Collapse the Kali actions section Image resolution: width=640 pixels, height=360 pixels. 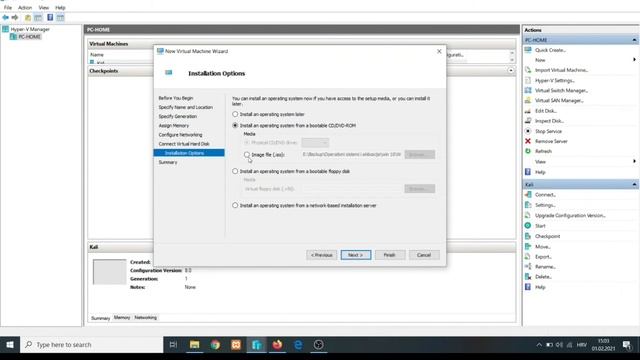pyautogui.click(x=634, y=184)
